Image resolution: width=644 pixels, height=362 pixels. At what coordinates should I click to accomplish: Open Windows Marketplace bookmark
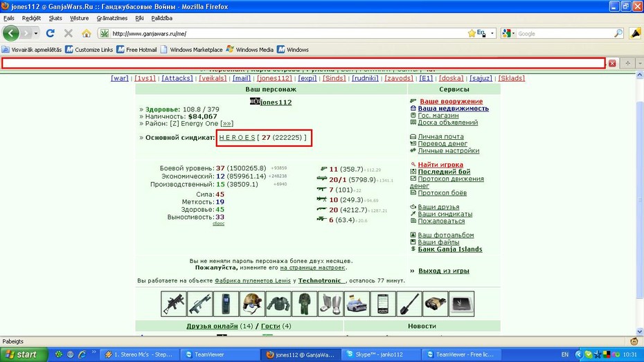point(191,50)
